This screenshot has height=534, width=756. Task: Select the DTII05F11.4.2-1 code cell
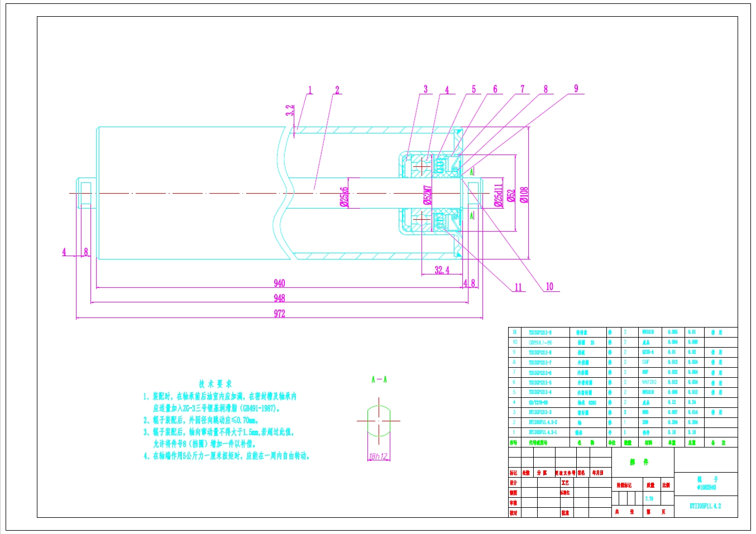(x=543, y=432)
